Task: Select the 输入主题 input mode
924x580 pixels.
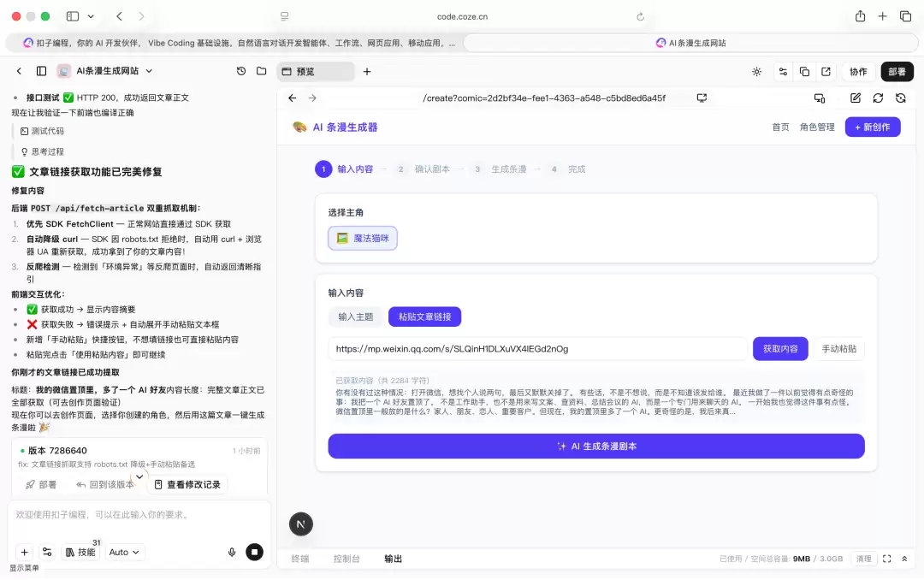Action: (356, 317)
